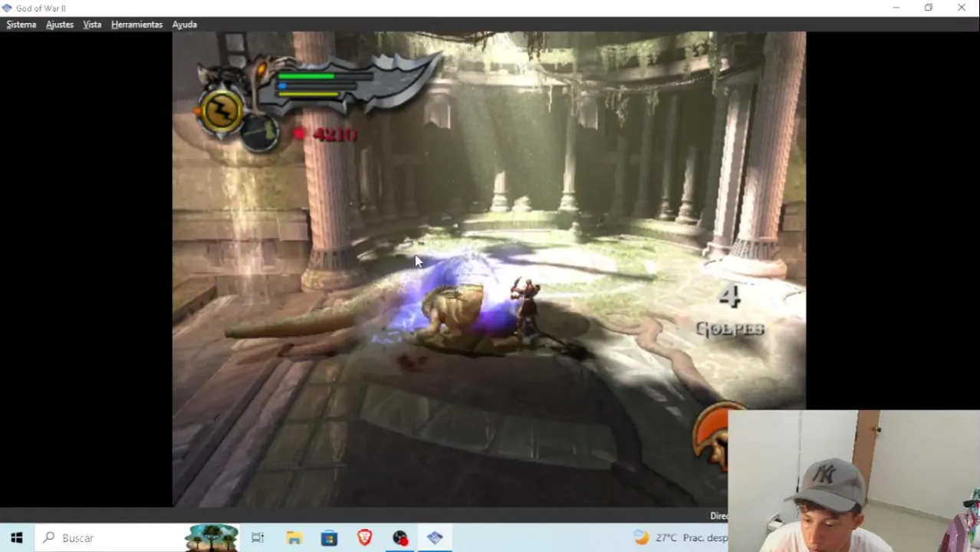Open the Ajustes menu
This screenshot has height=552, width=980.
click(x=60, y=25)
